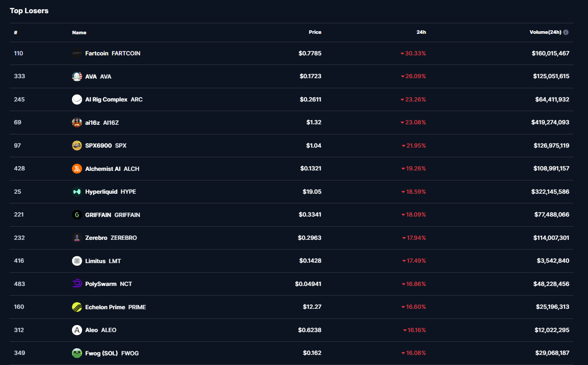Sort table by 24h change header
This screenshot has width=588, height=365.
pyautogui.click(x=421, y=32)
